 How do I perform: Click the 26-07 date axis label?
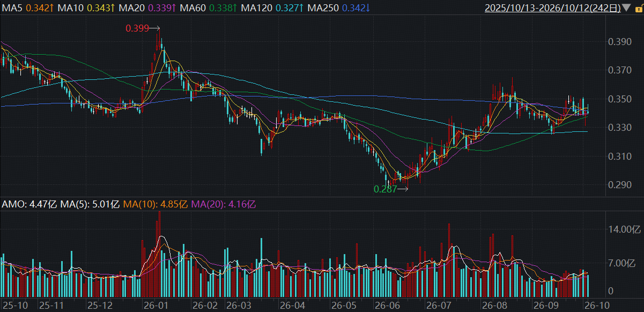(438, 306)
